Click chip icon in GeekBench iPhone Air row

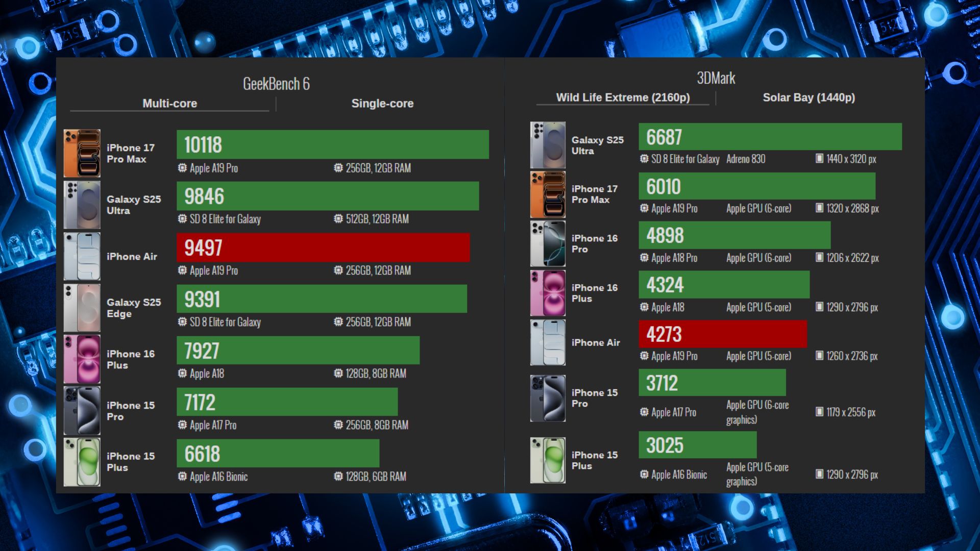tap(182, 270)
